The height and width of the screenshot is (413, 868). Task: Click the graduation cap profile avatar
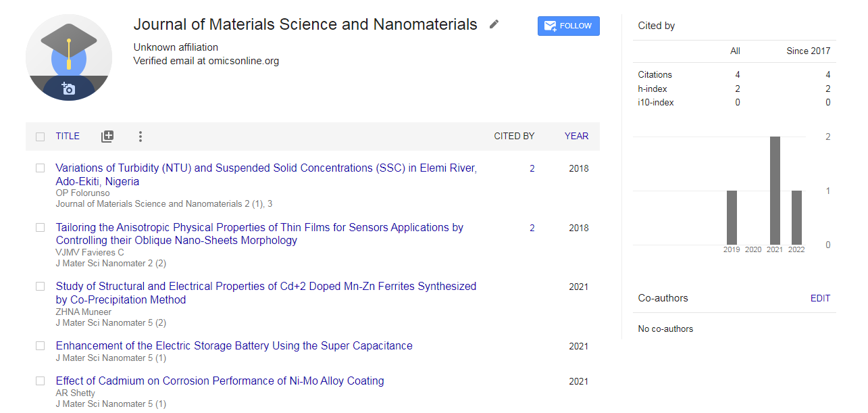[x=69, y=54]
